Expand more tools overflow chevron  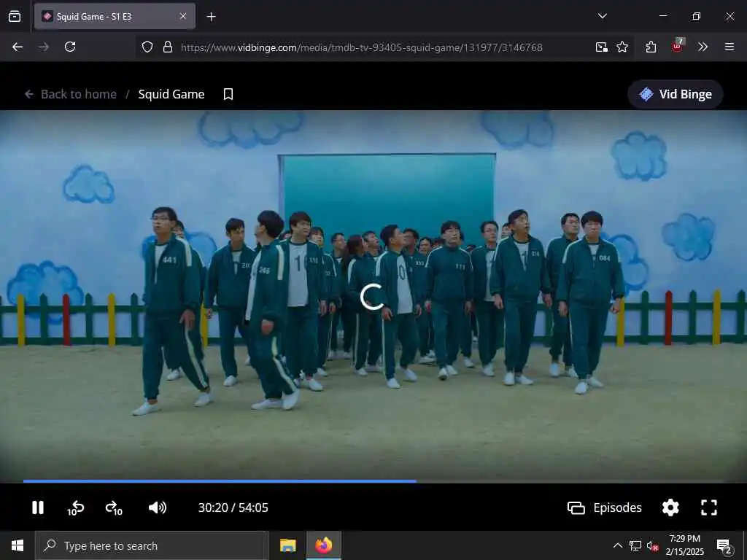(x=703, y=47)
